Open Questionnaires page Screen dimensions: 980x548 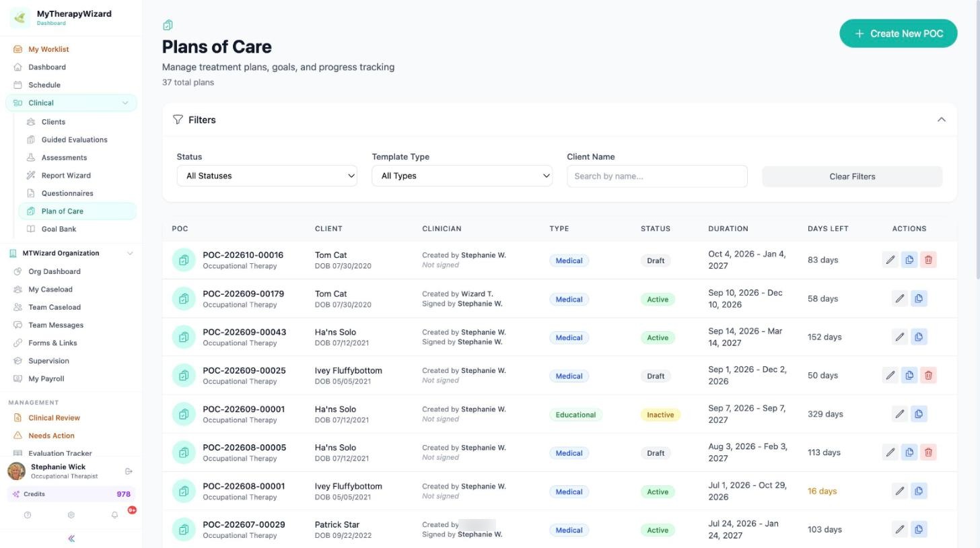click(67, 193)
